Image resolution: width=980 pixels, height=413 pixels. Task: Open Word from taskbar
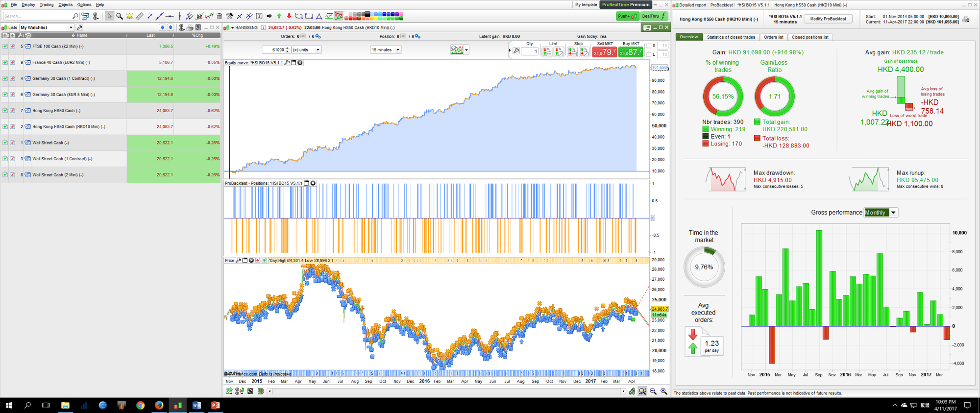click(x=196, y=405)
